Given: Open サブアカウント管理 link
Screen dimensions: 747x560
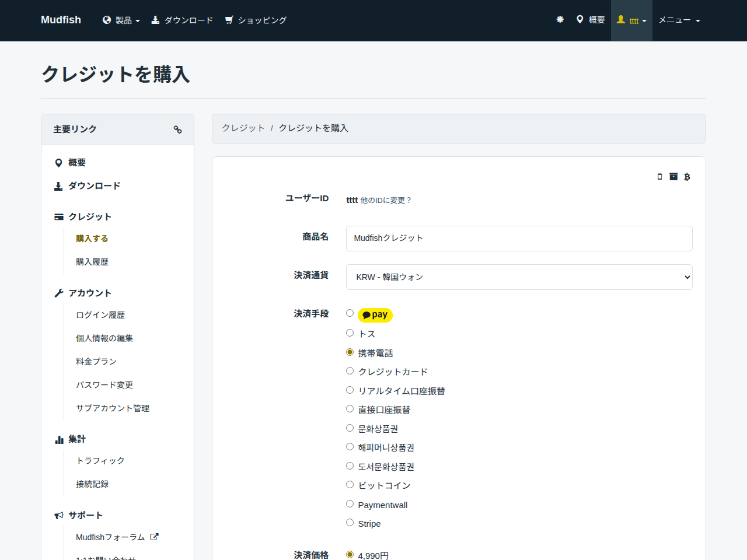Looking at the screenshot, I should (x=113, y=408).
